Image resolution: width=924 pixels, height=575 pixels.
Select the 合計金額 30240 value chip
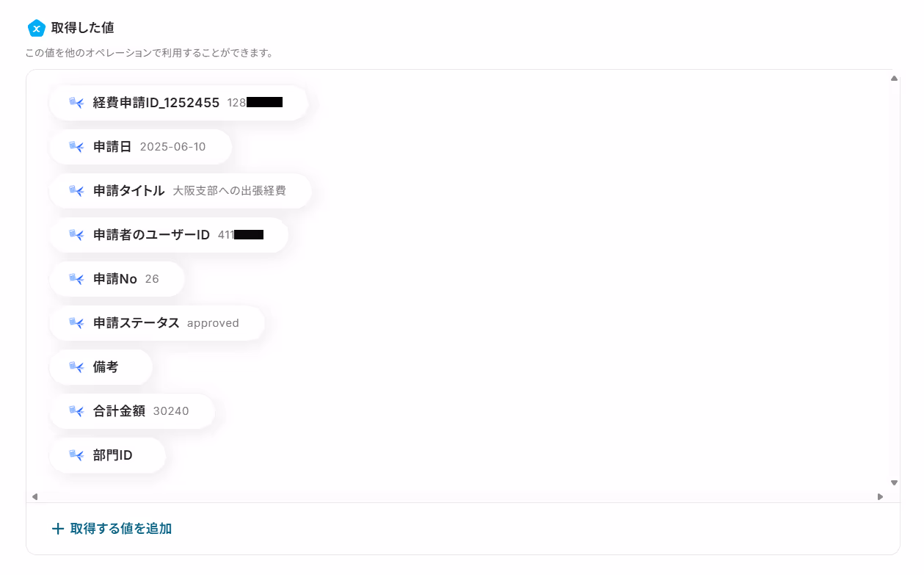pyautogui.click(x=132, y=411)
